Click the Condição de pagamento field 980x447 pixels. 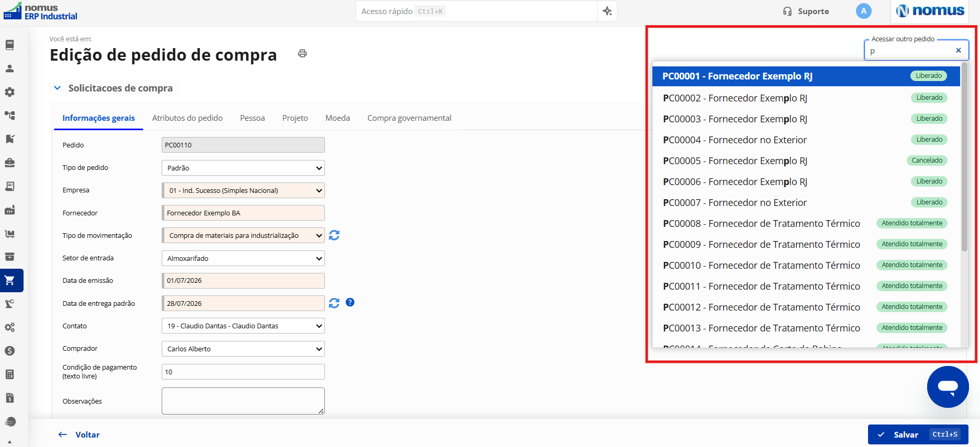tap(243, 372)
